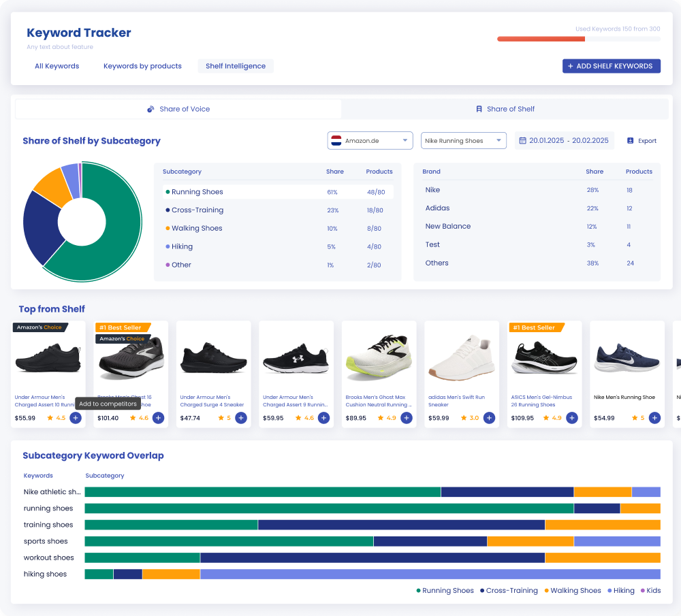Toggle Cross-Training in the chart legend
681x616 pixels.
509,590
